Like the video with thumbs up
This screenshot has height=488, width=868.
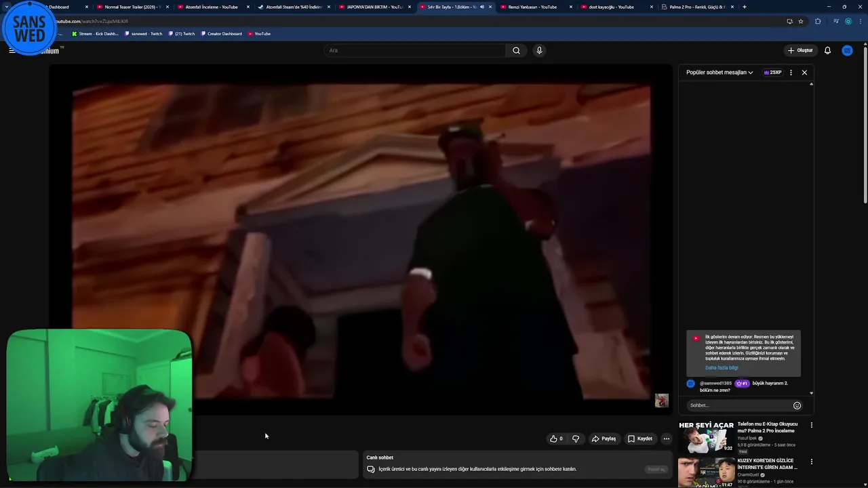point(557,439)
